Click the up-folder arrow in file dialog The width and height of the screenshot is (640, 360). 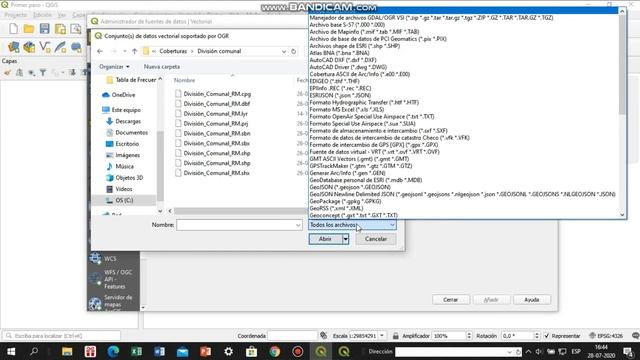(134, 51)
